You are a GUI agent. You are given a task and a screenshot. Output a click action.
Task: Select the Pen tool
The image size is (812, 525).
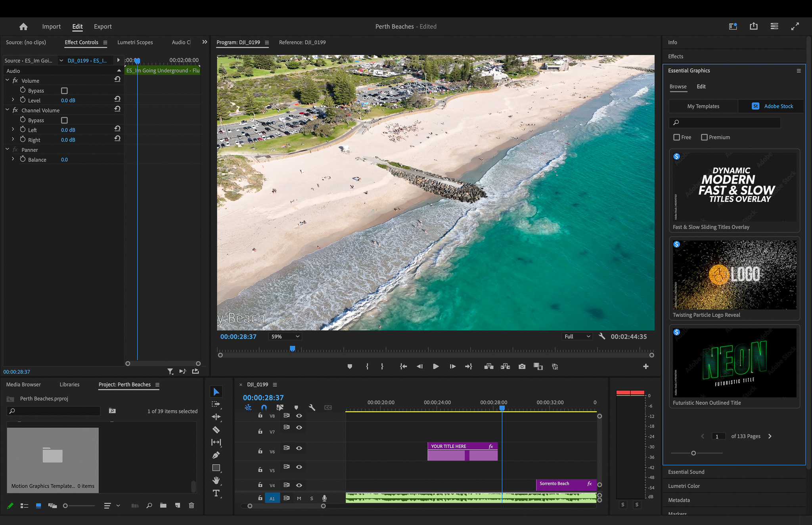pyautogui.click(x=216, y=455)
